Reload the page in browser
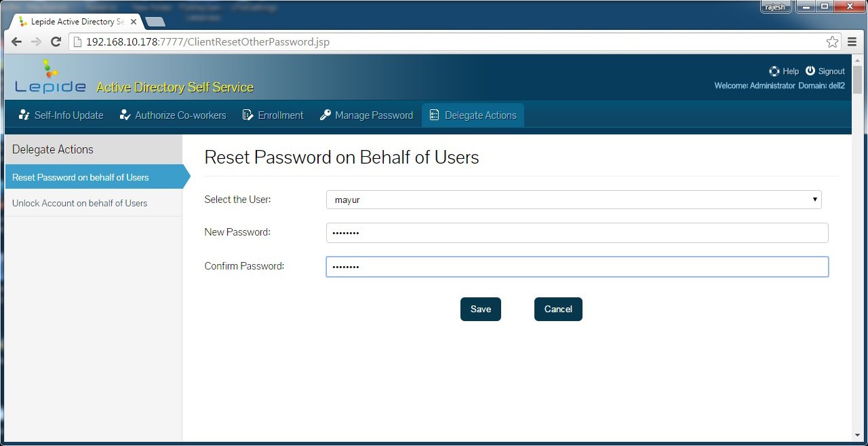The width and height of the screenshot is (868, 446). point(56,42)
